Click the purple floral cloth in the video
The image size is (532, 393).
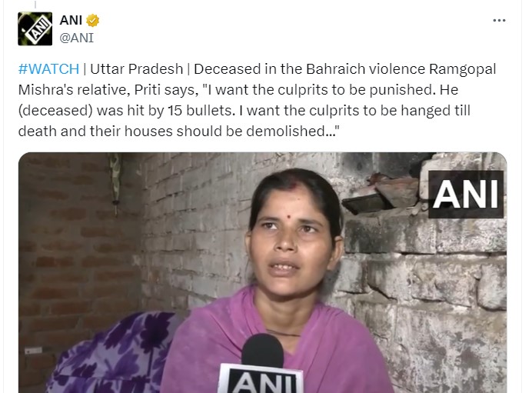coord(112,353)
